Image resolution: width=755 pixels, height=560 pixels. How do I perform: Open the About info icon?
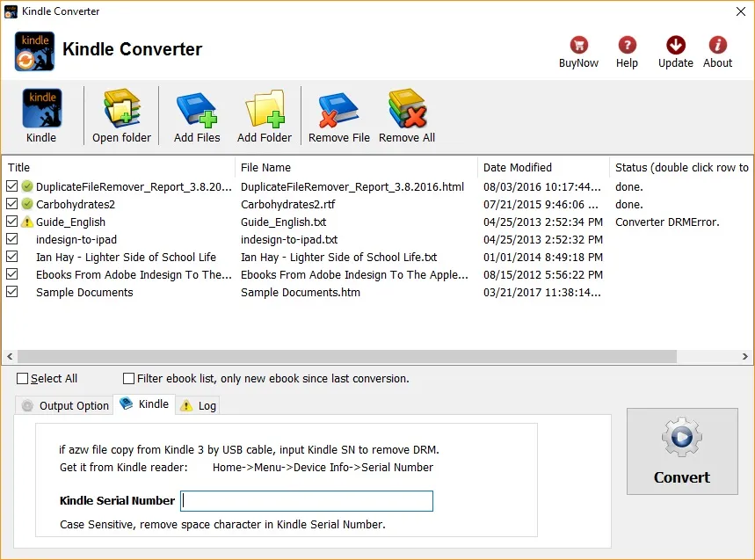tap(717, 45)
